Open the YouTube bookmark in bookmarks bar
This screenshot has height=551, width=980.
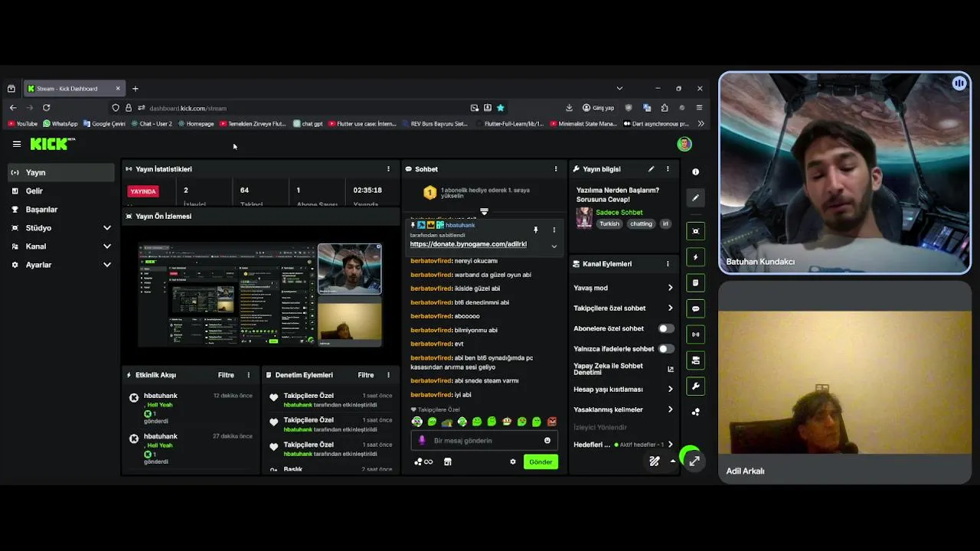coord(22,124)
